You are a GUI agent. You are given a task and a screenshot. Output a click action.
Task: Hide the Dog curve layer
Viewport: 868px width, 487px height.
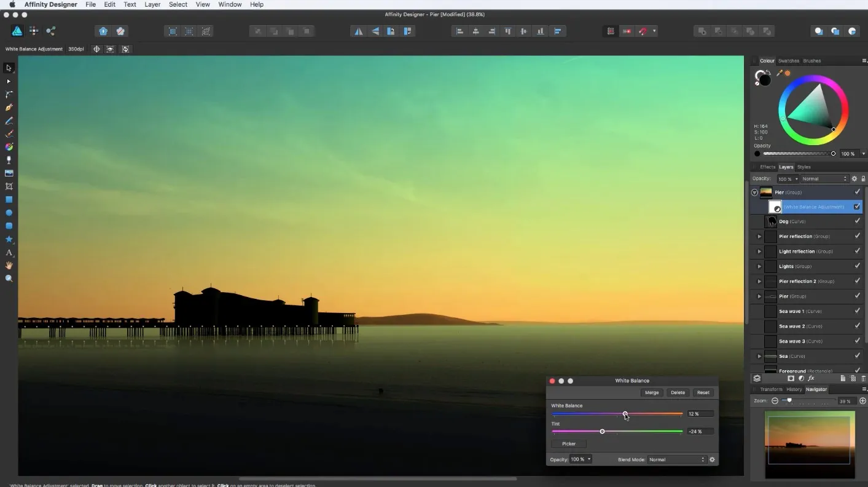point(858,221)
